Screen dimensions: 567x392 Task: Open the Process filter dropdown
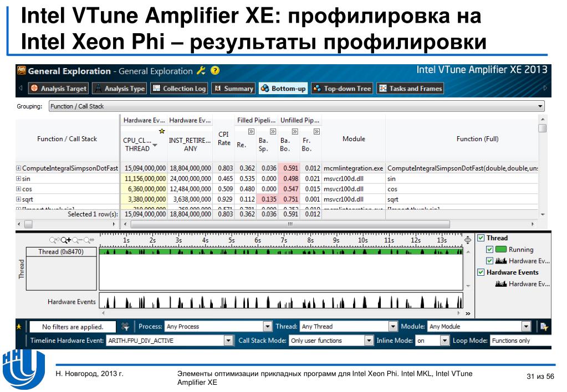tap(218, 327)
